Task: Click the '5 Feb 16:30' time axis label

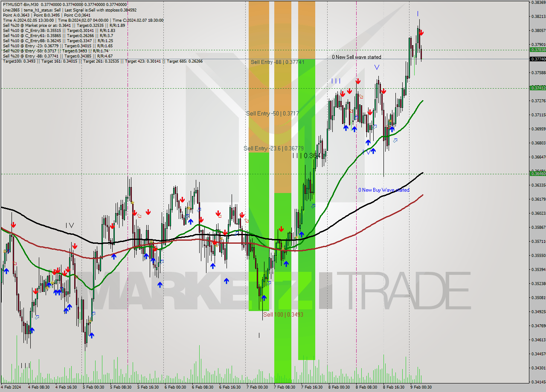Action: (148, 387)
